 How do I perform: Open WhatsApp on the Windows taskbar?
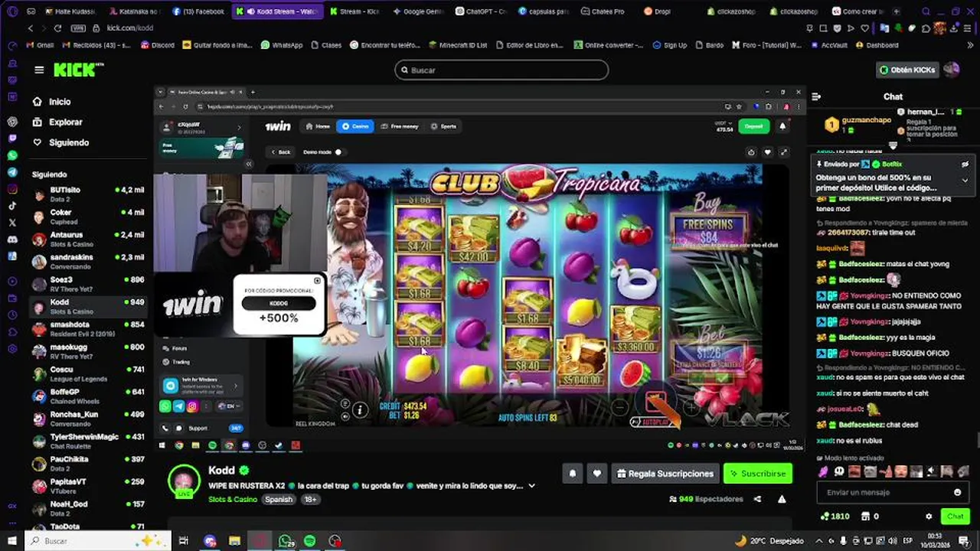click(x=286, y=541)
